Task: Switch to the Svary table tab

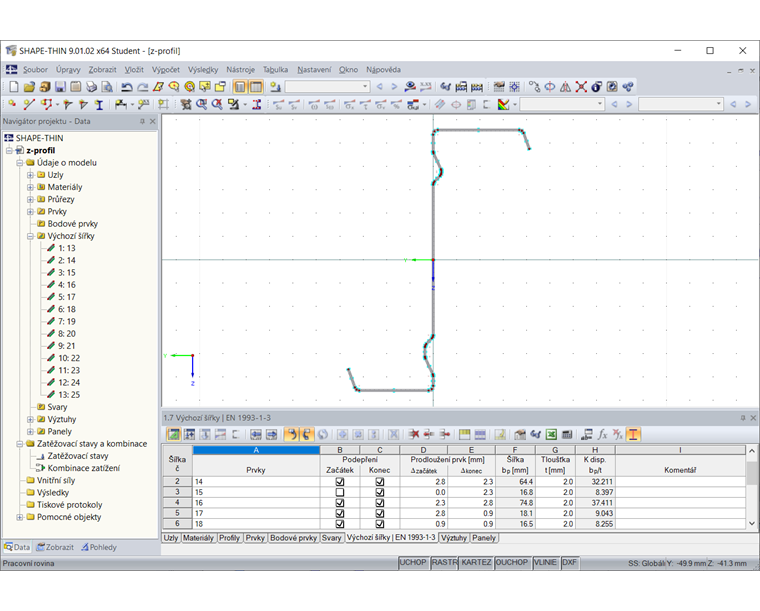Action: 332,538
